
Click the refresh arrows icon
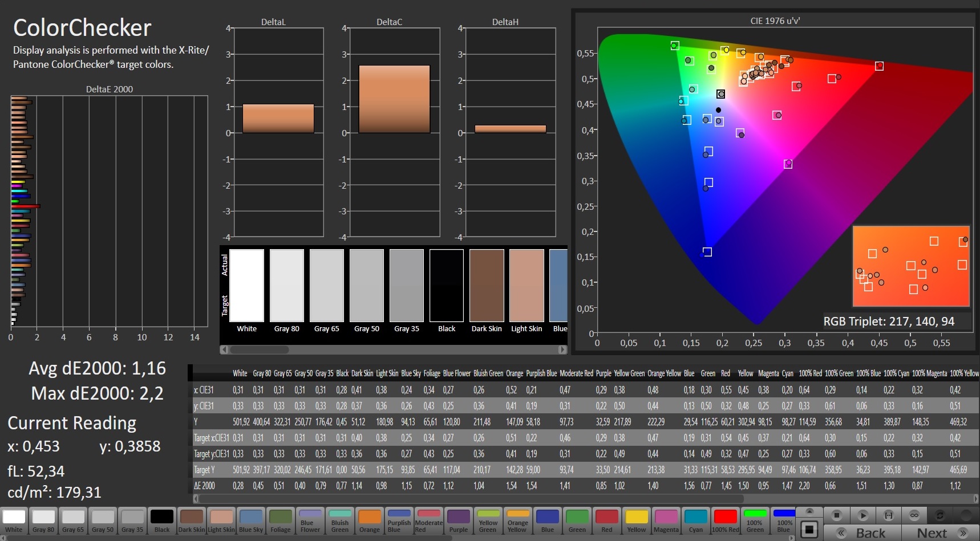(x=940, y=515)
